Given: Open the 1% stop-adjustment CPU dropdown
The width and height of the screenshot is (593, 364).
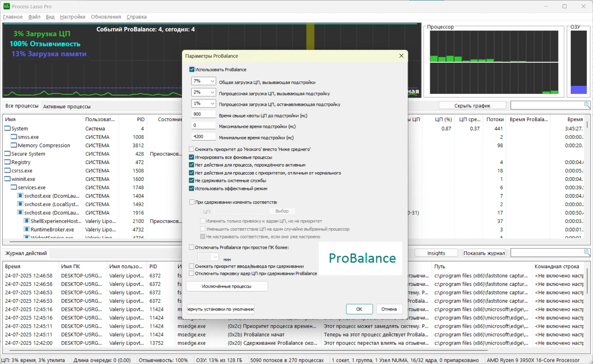Looking at the screenshot, I should 212,103.
